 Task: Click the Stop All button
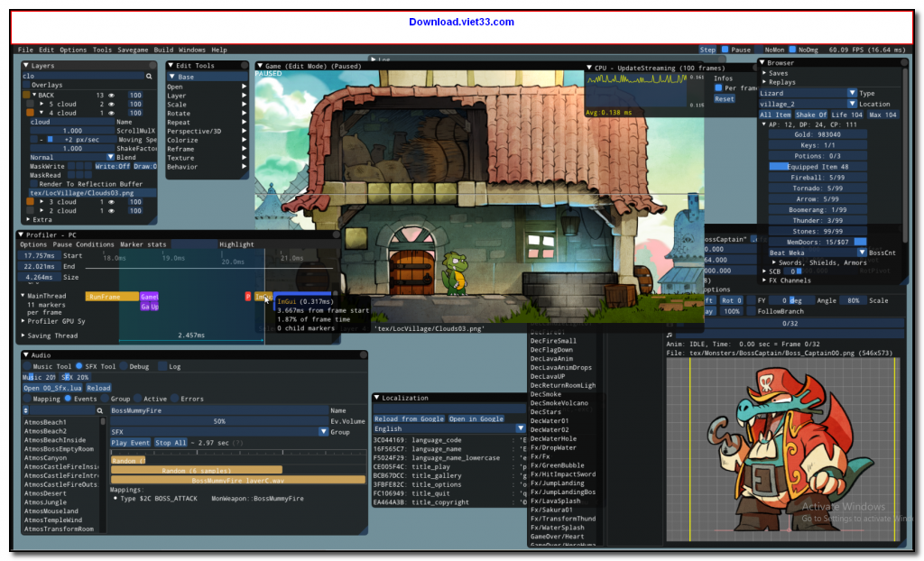click(x=171, y=443)
